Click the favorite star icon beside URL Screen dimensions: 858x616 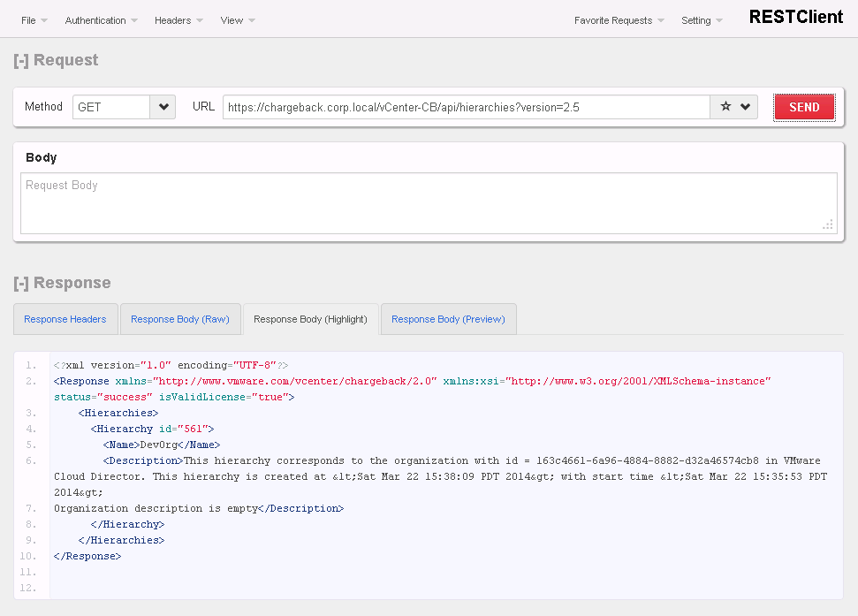(725, 107)
